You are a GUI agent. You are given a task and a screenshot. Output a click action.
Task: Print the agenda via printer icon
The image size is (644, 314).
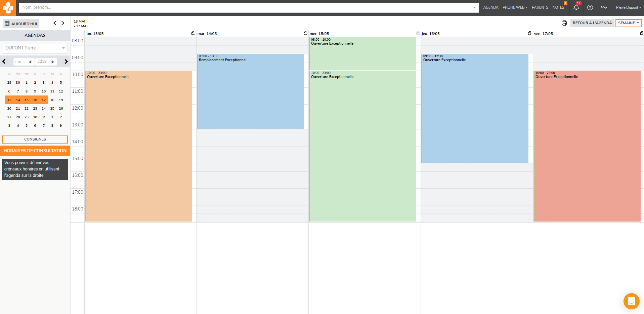[x=564, y=23]
